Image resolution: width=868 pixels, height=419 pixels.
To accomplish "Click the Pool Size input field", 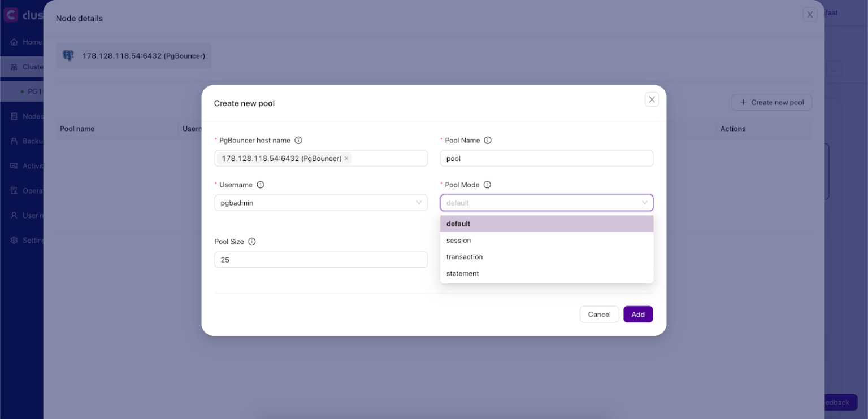I will click(x=320, y=260).
